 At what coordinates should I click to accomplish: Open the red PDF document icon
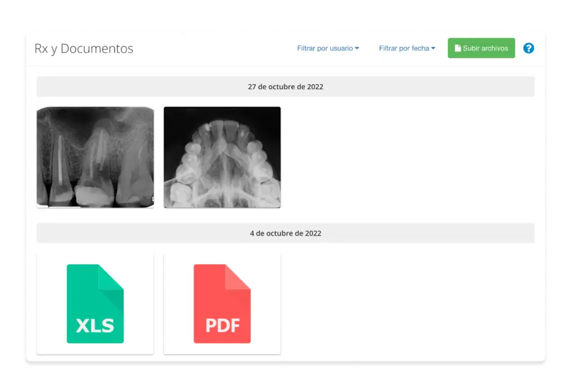click(222, 304)
